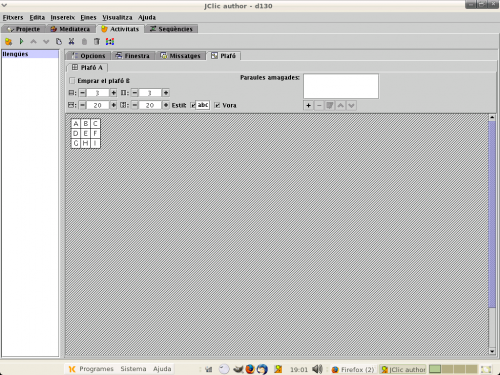Switch to the Mediateca tab
Screen dimensions: 500x375
click(x=71, y=29)
